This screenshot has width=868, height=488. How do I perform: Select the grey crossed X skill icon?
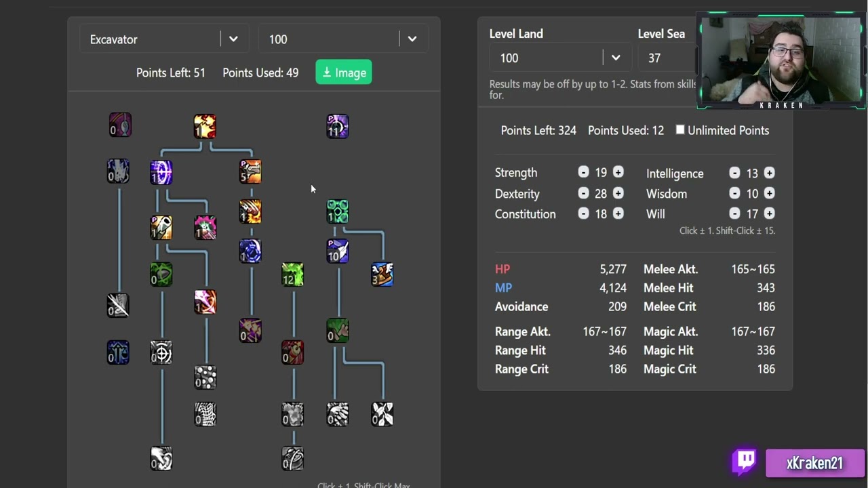tap(382, 414)
